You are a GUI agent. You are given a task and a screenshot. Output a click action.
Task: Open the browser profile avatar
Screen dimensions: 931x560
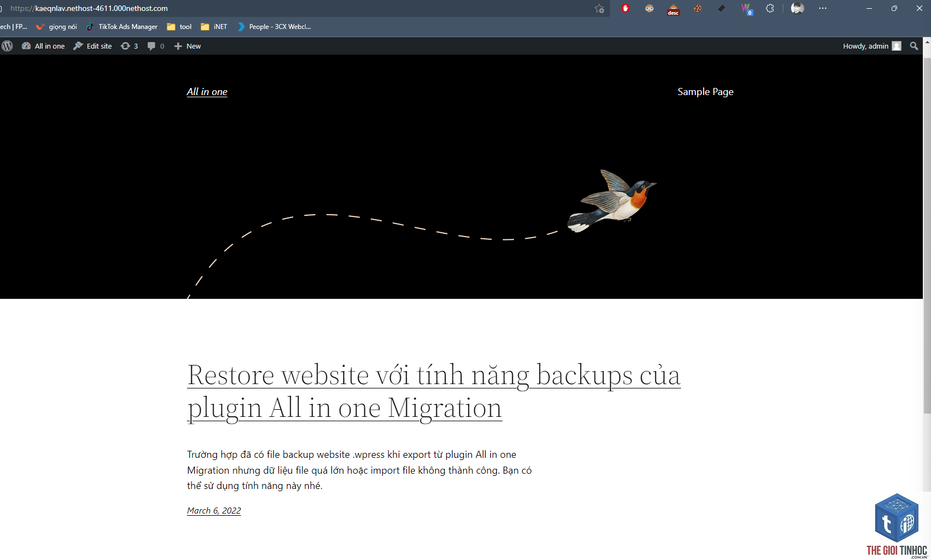tap(798, 8)
